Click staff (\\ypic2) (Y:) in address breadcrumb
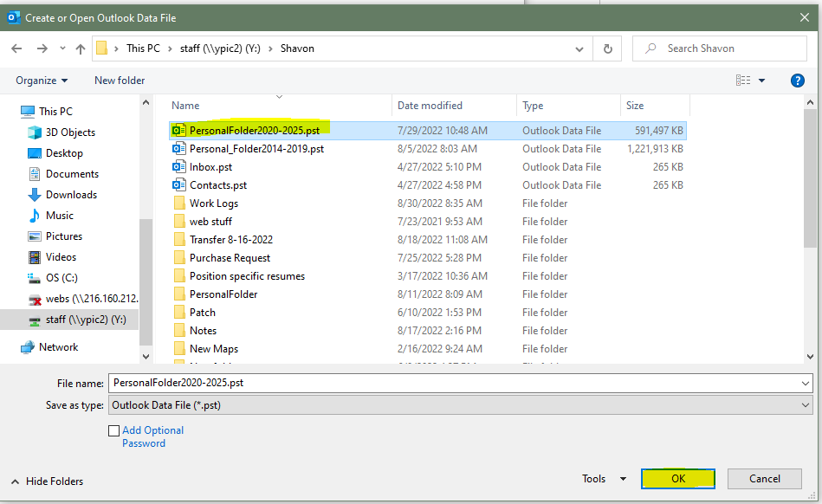 [220, 48]
